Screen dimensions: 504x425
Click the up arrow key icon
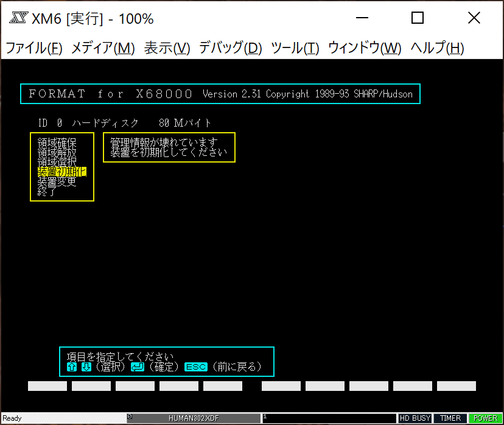coord(72,367)
